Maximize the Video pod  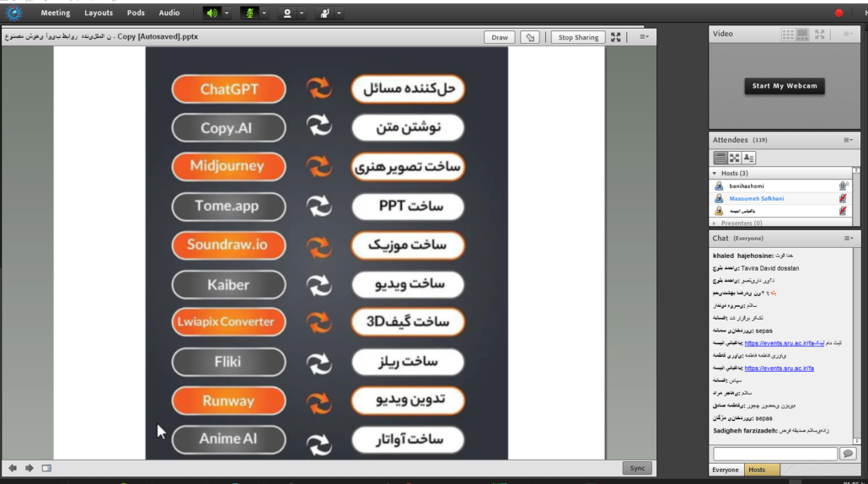pyautogui.click(x=820, y=35)
